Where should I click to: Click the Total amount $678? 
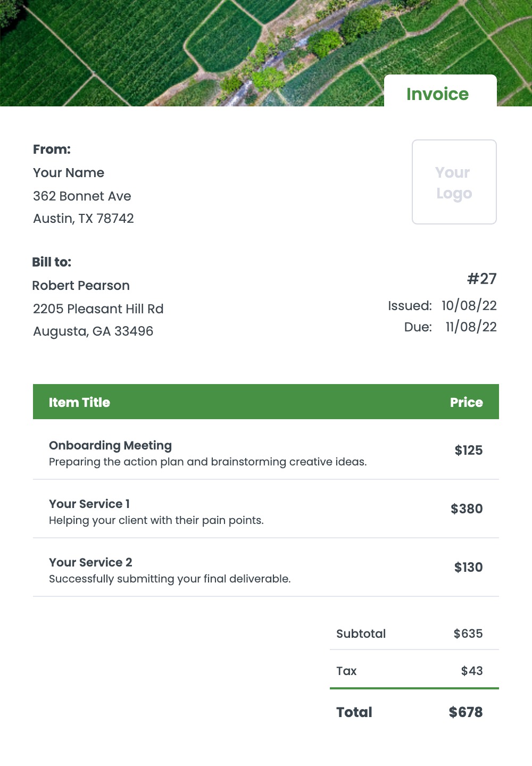(x=465, y=712)
